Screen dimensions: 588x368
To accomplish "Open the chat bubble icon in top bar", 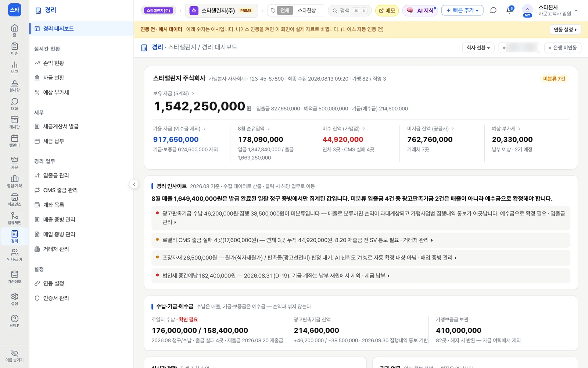I will pyautogui.click(x=493, y=10).
